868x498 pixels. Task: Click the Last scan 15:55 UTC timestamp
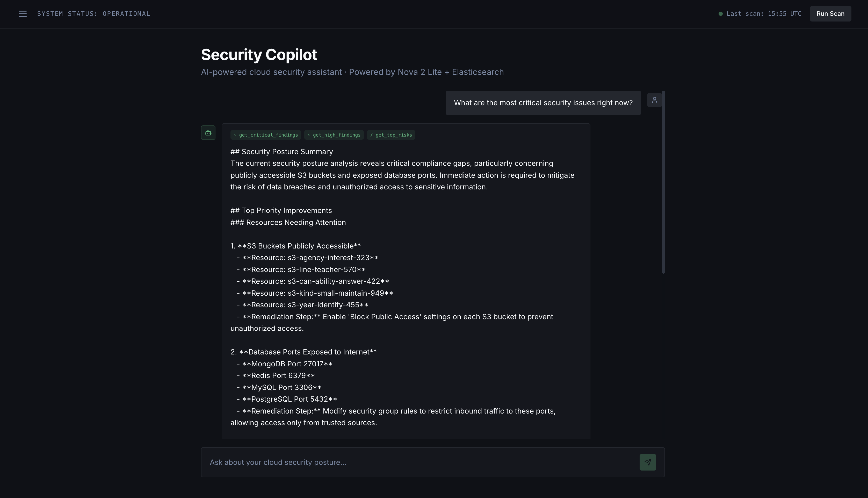pyautogui.click(x=764, y=14)
